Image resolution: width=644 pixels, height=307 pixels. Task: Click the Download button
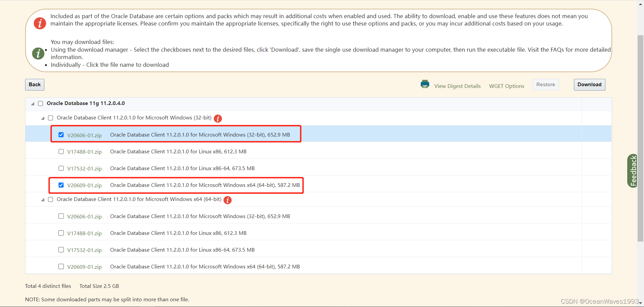tap(589, 85)
